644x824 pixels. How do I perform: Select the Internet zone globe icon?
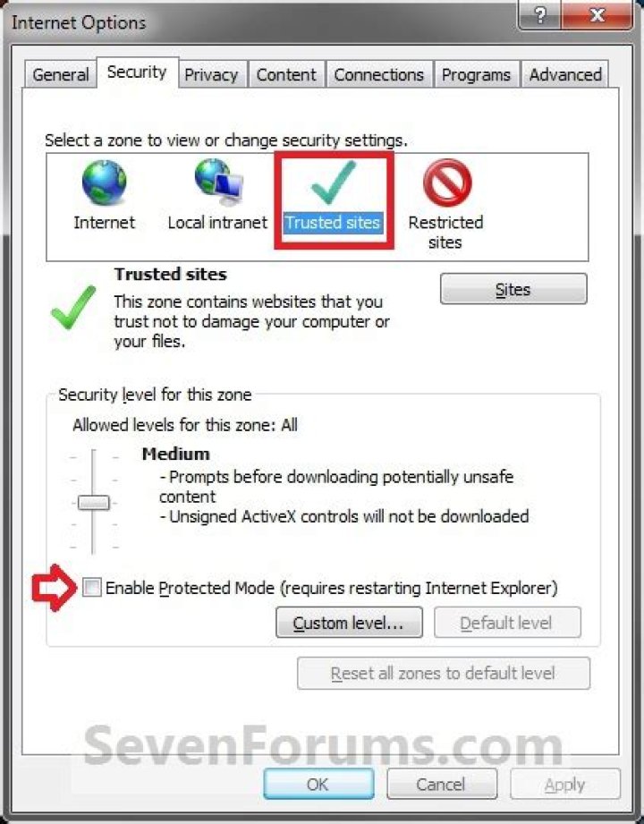[x=104, y=183]
